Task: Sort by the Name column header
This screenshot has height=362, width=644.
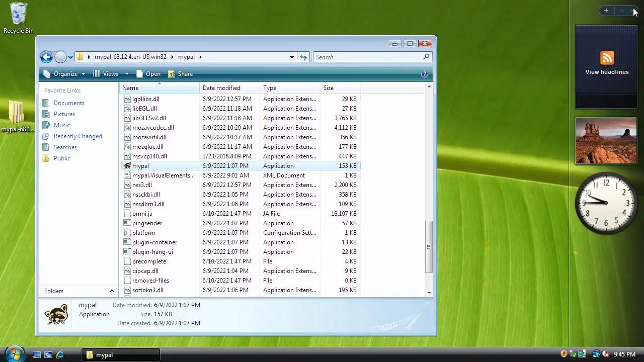Action: (159, 88)
